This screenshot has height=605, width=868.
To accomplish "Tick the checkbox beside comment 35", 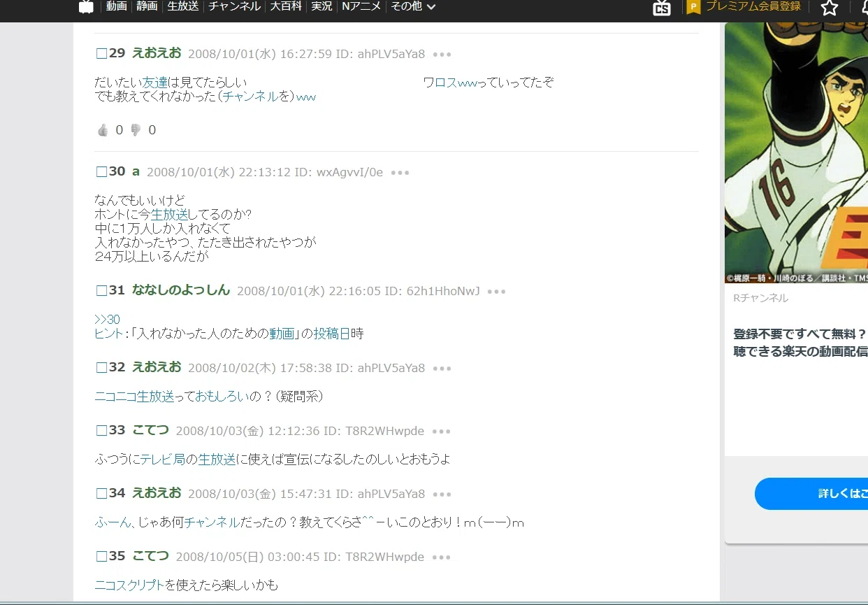I will coord(101,557).
